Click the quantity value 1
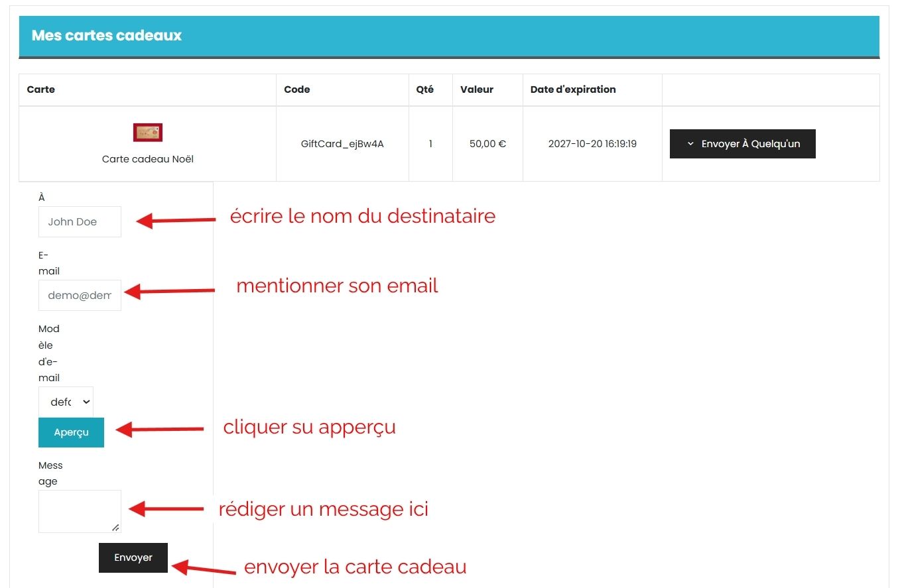 [x=430, y=143]
